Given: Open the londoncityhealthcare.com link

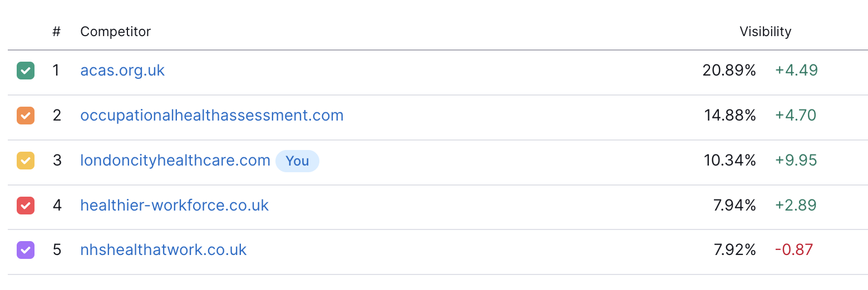Looking at the screenshot, I should 175,161.
